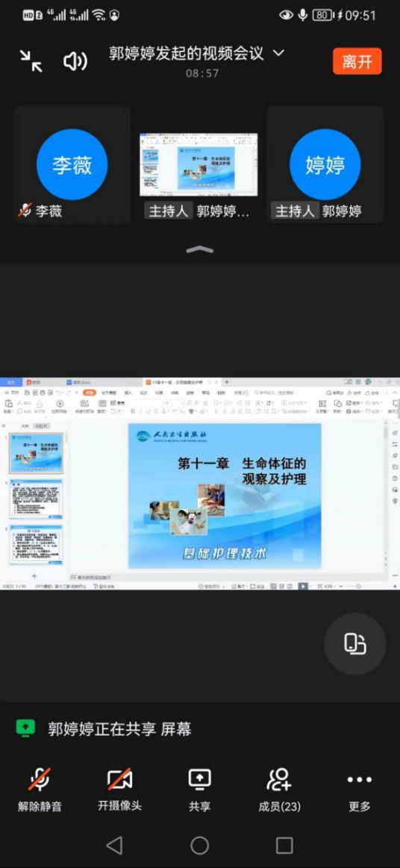Viewport: 400px width, 868px height.
Task: Select 李薇's participant avatar tile
Action: (x=72, y=164)
